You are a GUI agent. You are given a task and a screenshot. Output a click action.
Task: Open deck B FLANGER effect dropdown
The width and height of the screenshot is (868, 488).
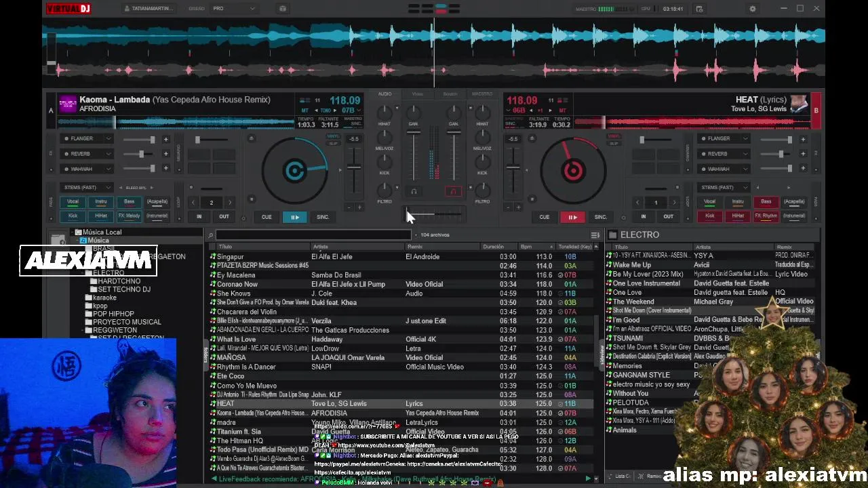pyautogui.click(x=724, y=139)
